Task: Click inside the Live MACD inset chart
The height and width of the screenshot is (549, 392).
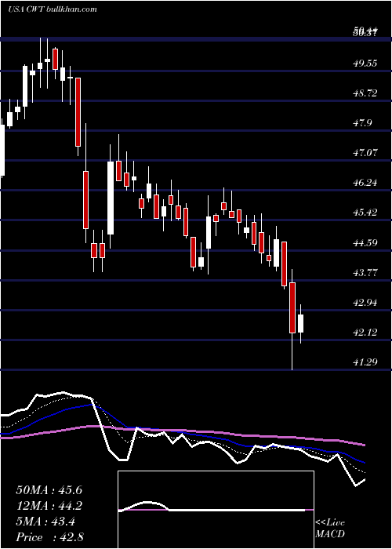Action: pyautogui.click(x=216, y=510)
